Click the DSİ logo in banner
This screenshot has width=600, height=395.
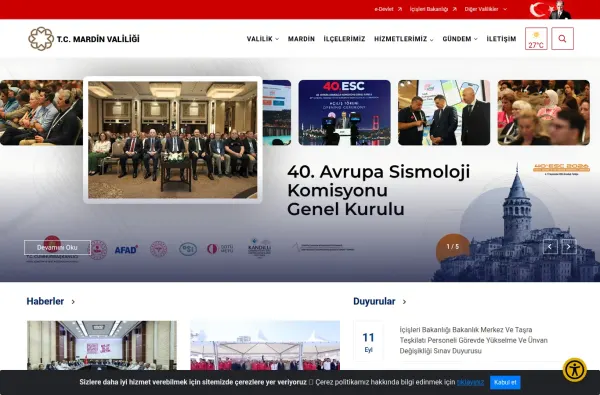tap(188, 249)
